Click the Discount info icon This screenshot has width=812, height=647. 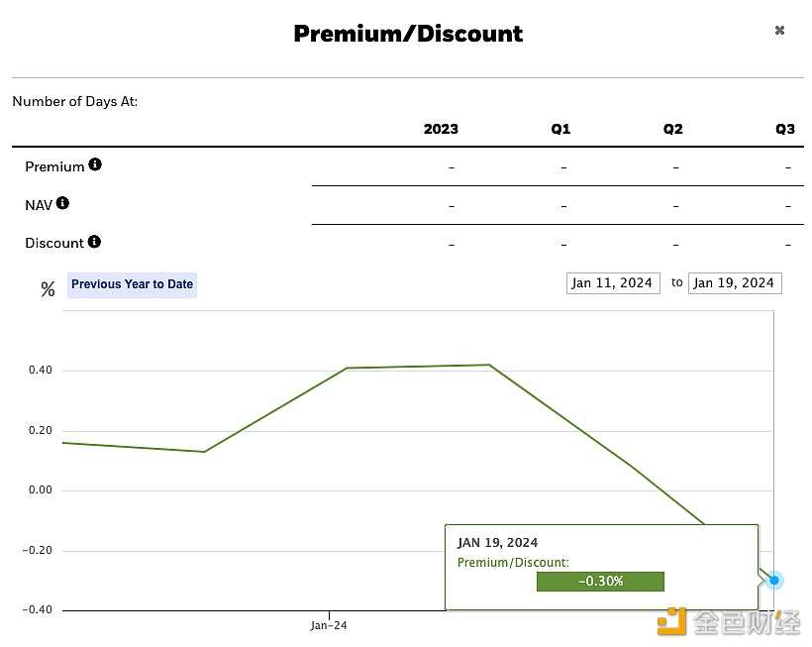(94, 242)
